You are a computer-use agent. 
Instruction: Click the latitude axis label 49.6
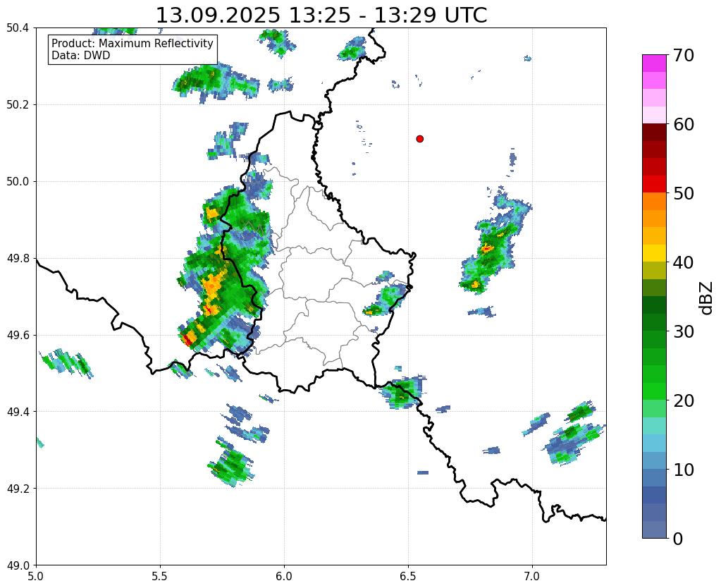tap(18, 336)
